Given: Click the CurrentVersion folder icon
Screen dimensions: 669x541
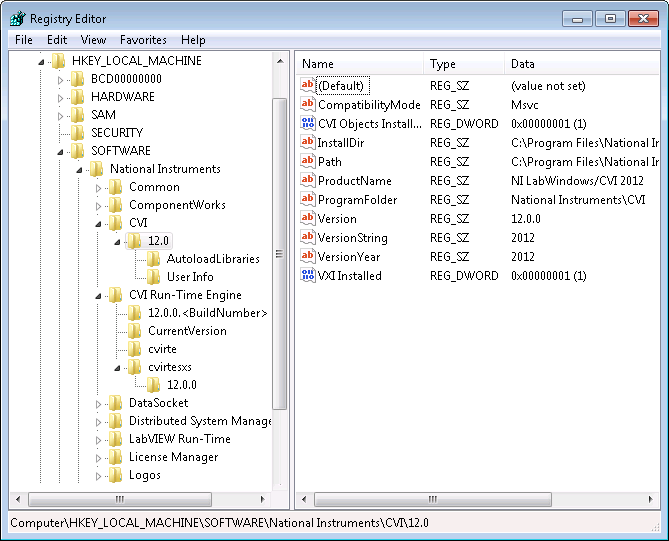Looking at the screenshot, I should click(134, 331).
